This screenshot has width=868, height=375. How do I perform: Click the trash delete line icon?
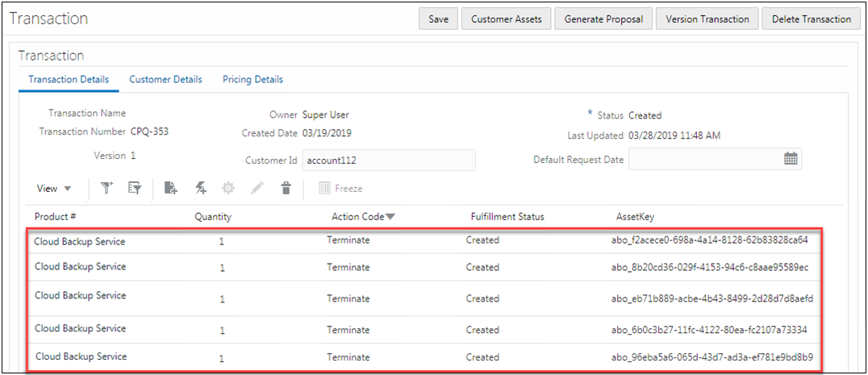point(285,188)
